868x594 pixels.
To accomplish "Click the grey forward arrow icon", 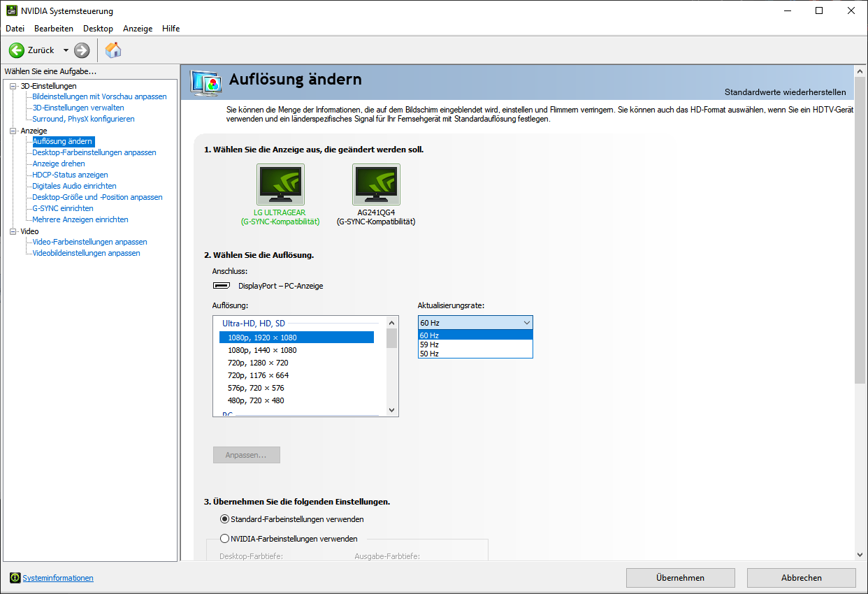I will click(82, 50).
